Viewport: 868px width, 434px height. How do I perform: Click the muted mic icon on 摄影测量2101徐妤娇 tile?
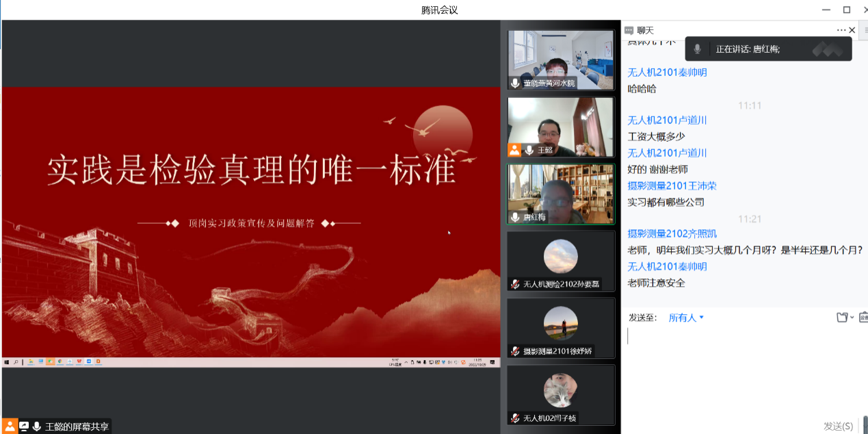coord(515,351)
